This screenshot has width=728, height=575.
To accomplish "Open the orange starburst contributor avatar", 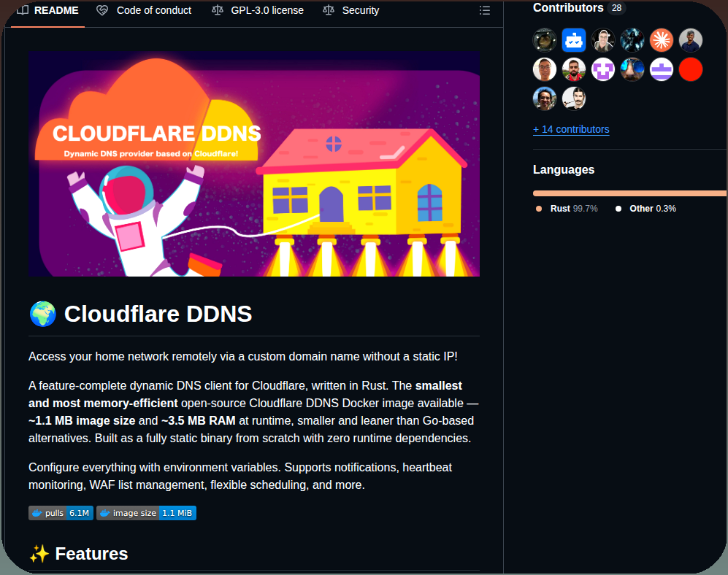I will tap(662, 40).
